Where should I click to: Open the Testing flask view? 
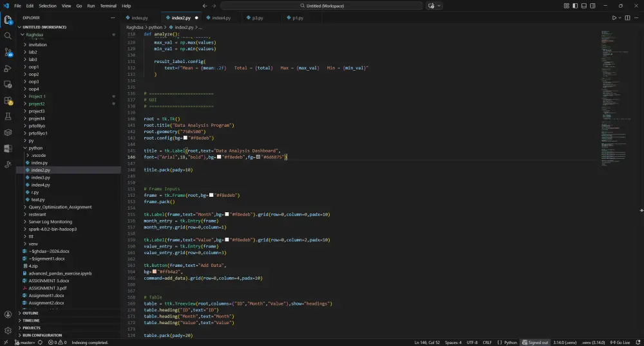pyautogui.click(x=8, y=116)
